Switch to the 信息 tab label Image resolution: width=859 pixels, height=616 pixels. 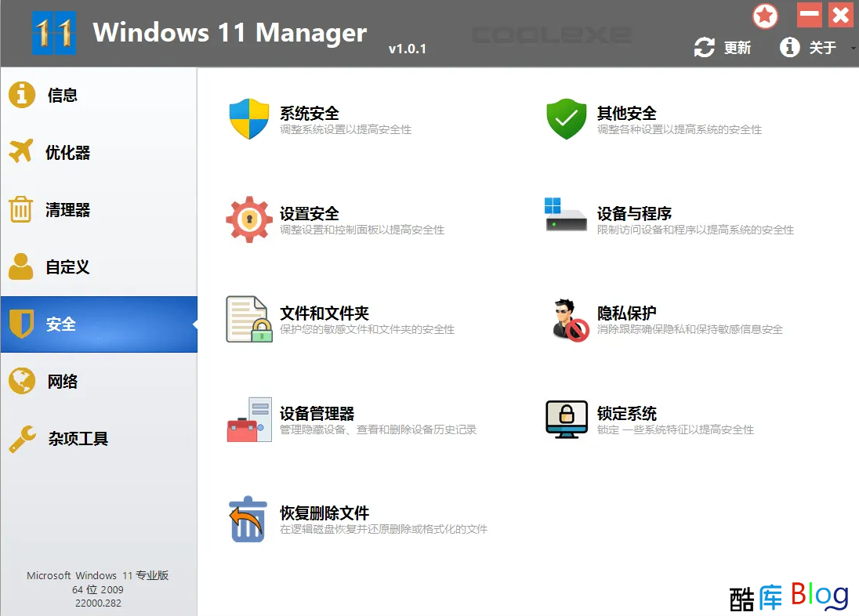63,96
